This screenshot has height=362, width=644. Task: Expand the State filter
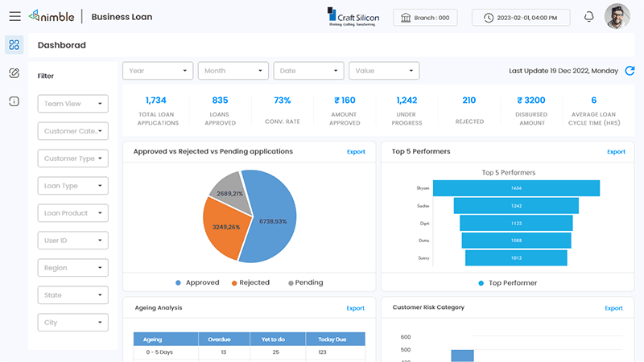point(73,295)
